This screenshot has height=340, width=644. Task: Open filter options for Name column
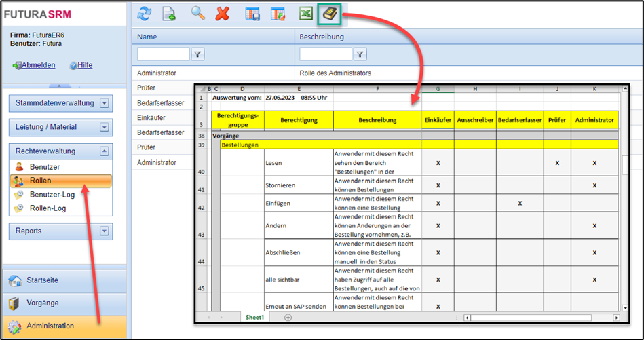pos(198,54)
